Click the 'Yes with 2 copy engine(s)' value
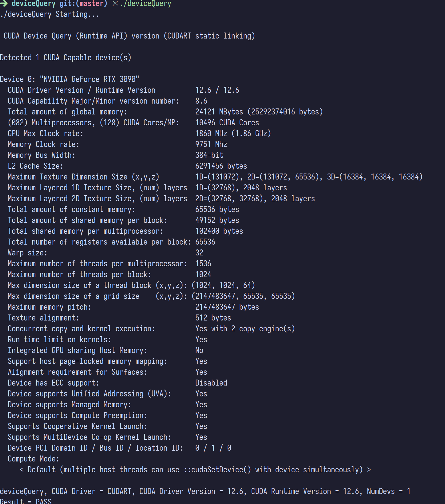The image size is (445, 504). [245, 328]
